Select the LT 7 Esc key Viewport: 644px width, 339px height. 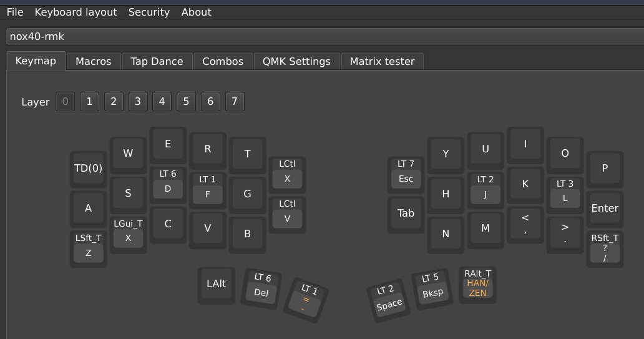[x=406, y=175]
